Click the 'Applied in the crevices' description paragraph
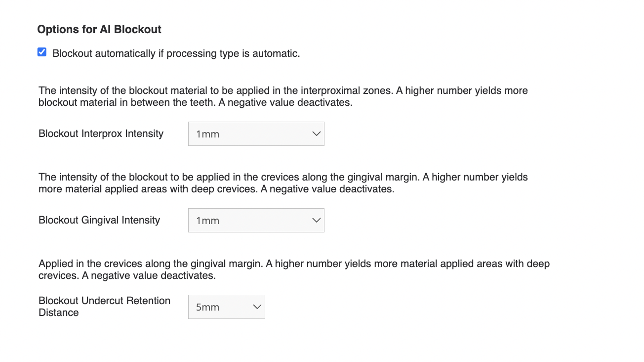The width and height of the screenshot is (644, 362). tap(294, 270)
